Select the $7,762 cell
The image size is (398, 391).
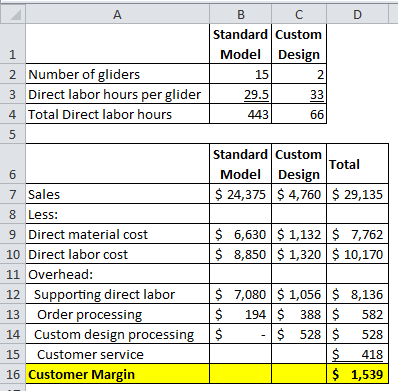(357, 234)
